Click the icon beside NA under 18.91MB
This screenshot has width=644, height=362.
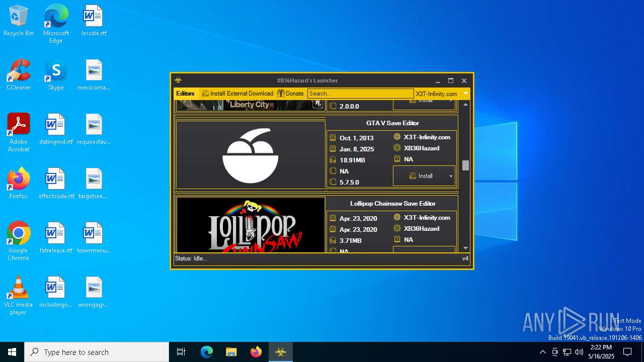[x=333, y=171]
